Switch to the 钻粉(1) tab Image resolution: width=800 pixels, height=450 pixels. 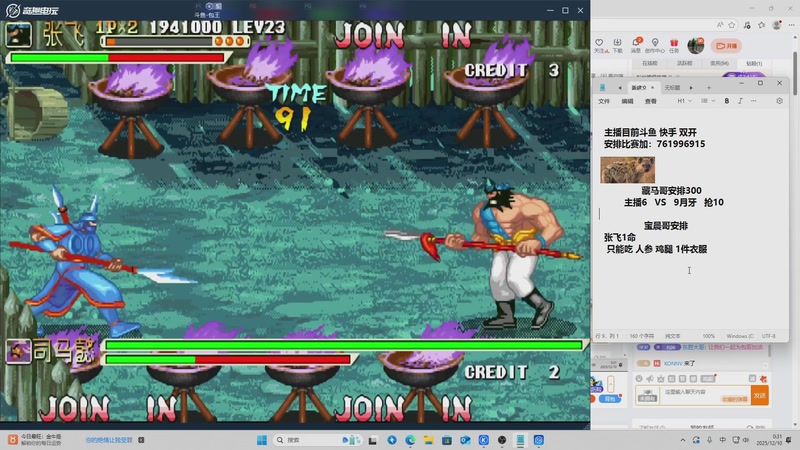[754, 64]
